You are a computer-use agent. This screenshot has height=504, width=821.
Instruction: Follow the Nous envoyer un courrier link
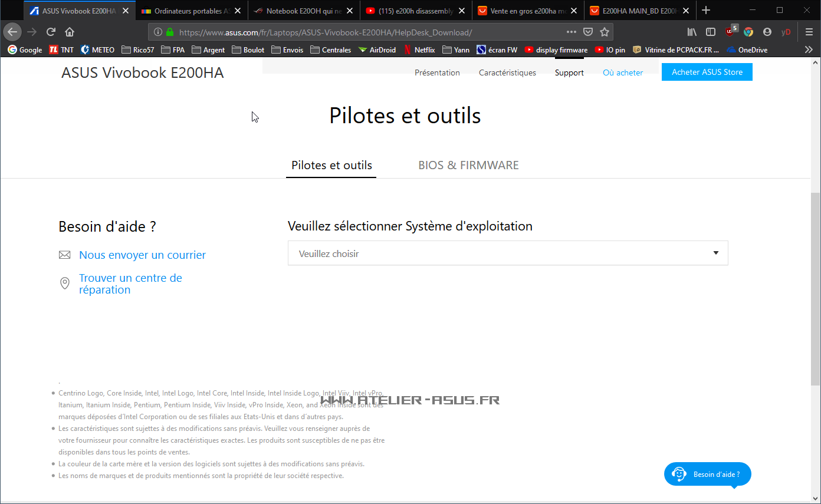[142, 255]
